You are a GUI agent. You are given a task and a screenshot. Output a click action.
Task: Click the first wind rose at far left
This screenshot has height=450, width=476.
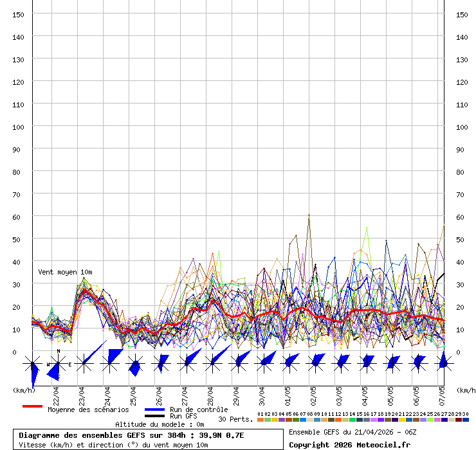pyautogui.click(x=33, y=365)
